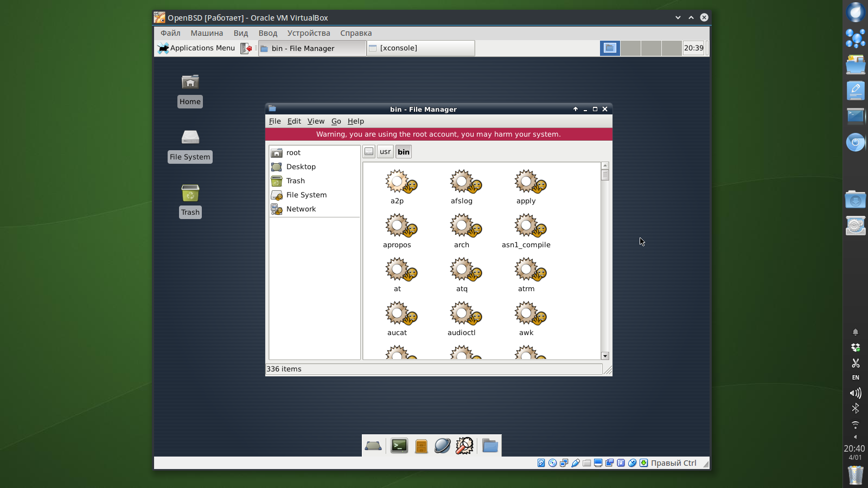Viewport: 868px width, 488px height.
Task: Click the bin path bar button
Action: pyautogui.click(x=404, y=152)
